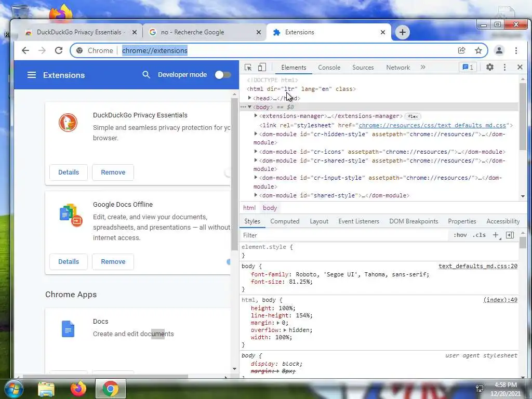Collapse the body element node
532x399 pixels.
(x=250, y=107)
